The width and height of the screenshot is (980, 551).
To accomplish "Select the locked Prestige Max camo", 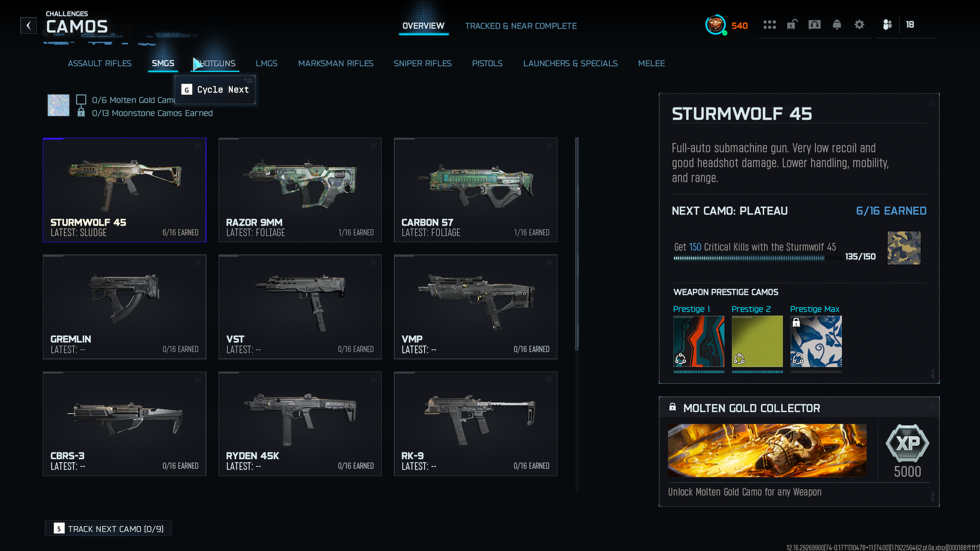I will tap(816, 341).
